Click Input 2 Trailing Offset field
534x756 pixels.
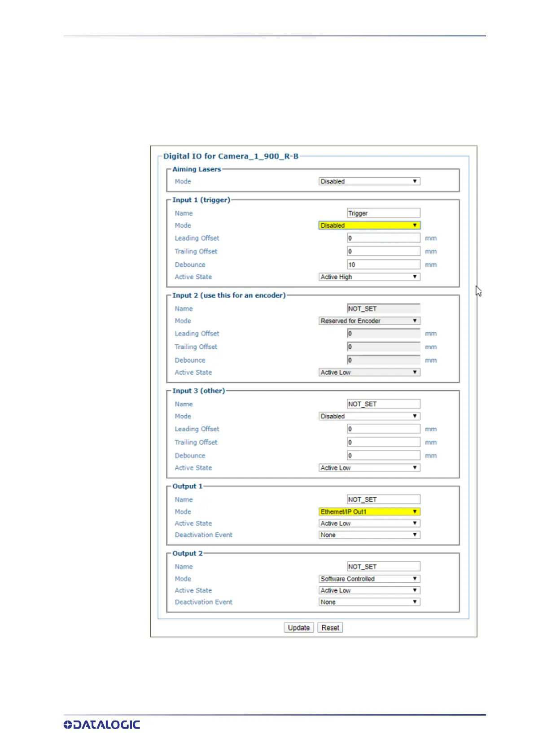[x=384, y=347]
